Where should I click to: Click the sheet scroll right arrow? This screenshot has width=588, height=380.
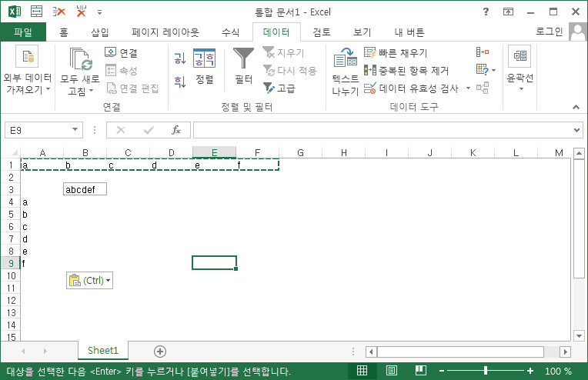[45, 351]
